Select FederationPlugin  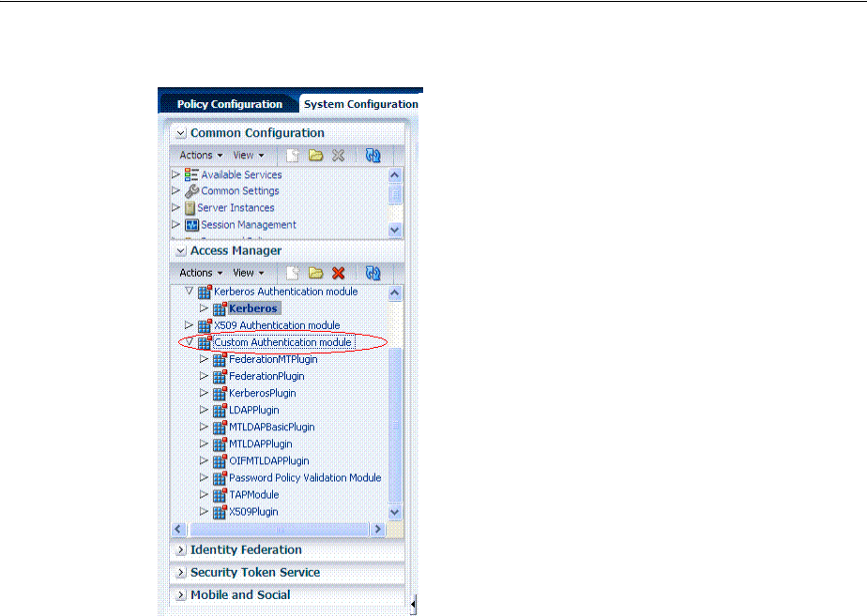pyautogui.click(x=266, y=376)
